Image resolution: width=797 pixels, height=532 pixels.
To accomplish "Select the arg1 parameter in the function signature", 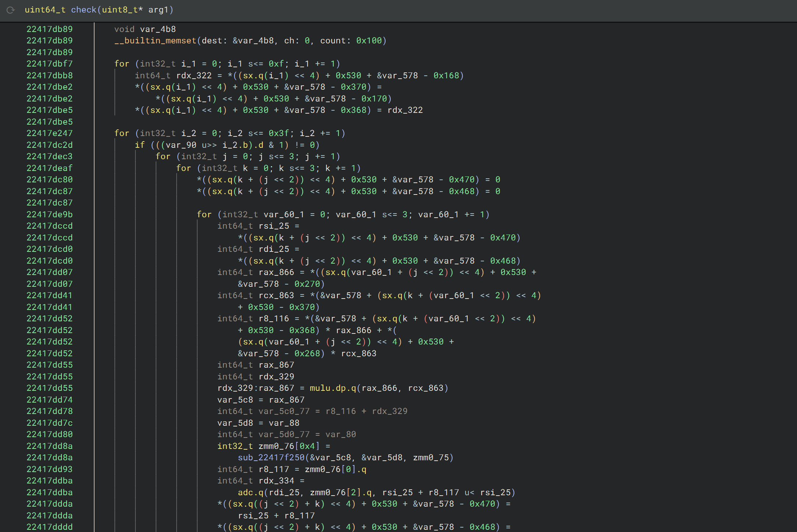I will tap(160, 10).
